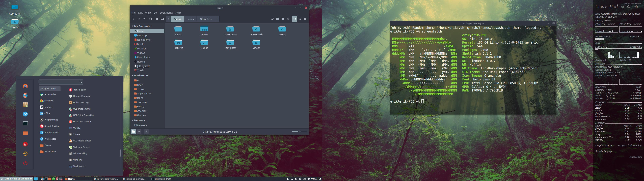Launch VLC media player from menu
Image resolution: width=644 pixels, height=181 pixels.
80,141
